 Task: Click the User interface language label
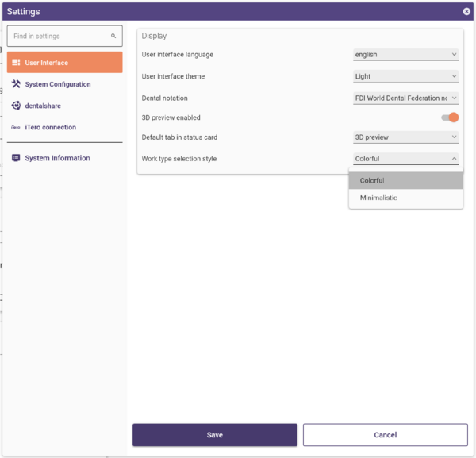pos(177,54)
